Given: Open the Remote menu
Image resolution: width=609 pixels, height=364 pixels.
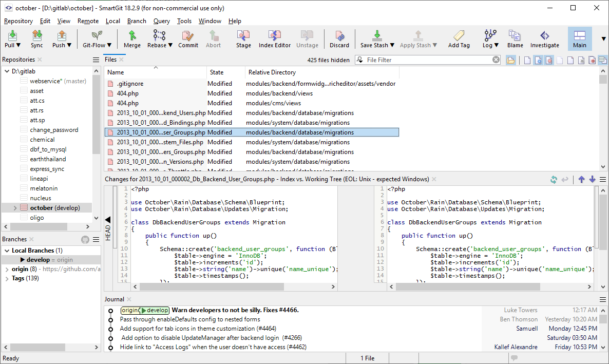Looking at the screenshot, I should (88, 21).
